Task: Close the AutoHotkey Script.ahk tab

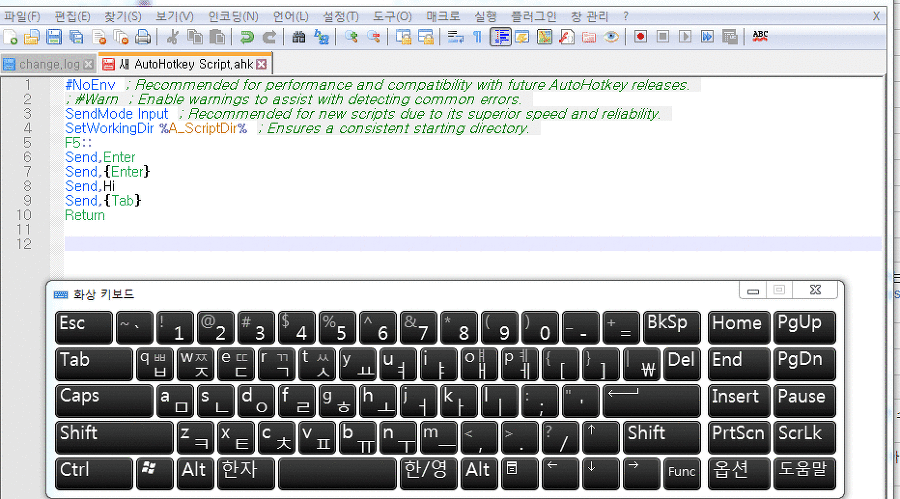Action: (262, 64)
